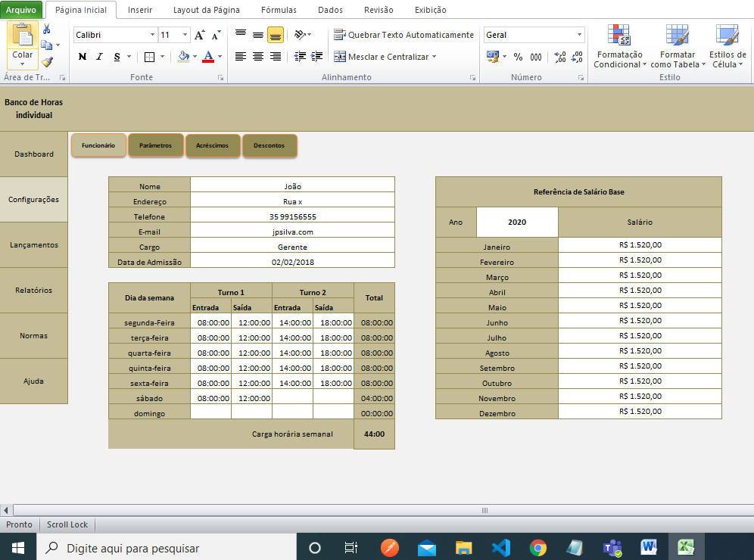Click the text orientation icon
754x560 pixels.
[x=301, y=35]
